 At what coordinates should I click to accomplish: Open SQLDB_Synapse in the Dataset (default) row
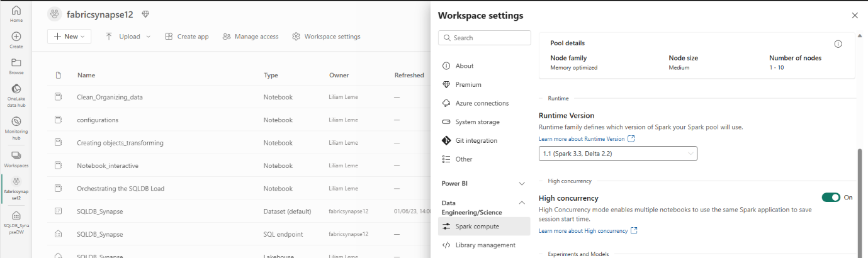coord(100,211)
